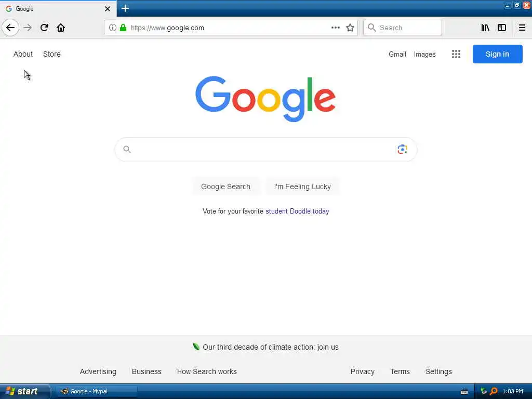532x399 pixels.
Task: Open Privacy footer link
Action: (x=362, y=371)
